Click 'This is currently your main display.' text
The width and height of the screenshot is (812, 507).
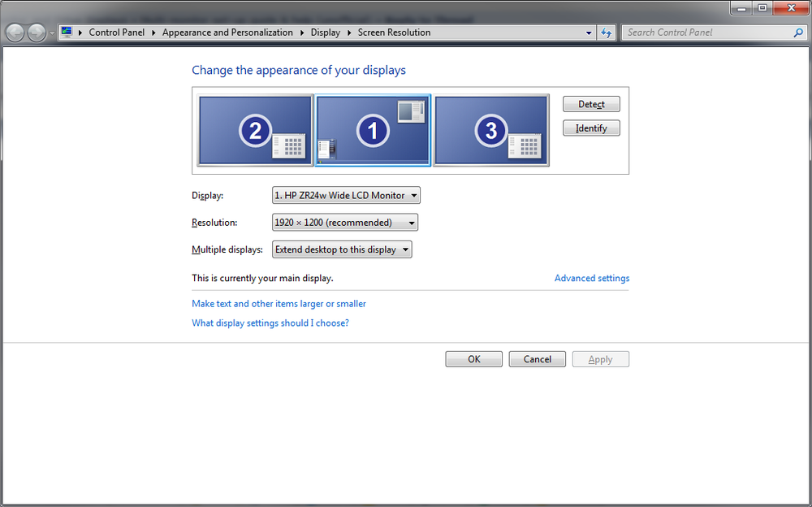click(262, 279)
